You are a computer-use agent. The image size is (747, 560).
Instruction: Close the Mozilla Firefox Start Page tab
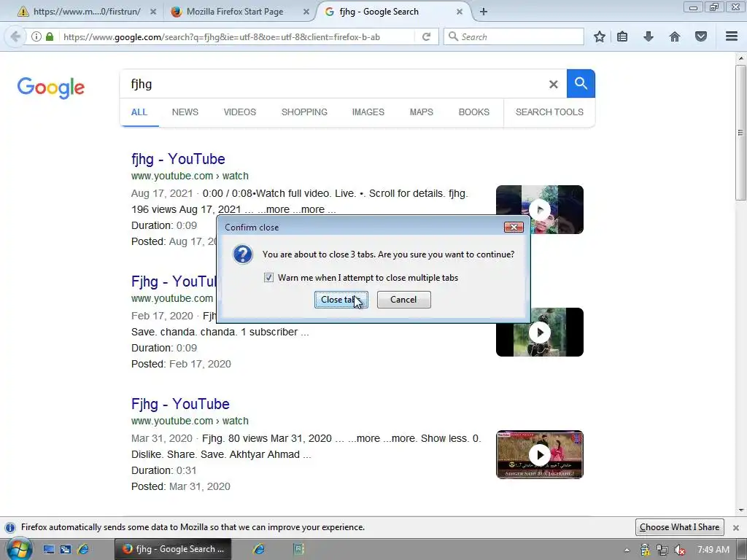(306, 12)
